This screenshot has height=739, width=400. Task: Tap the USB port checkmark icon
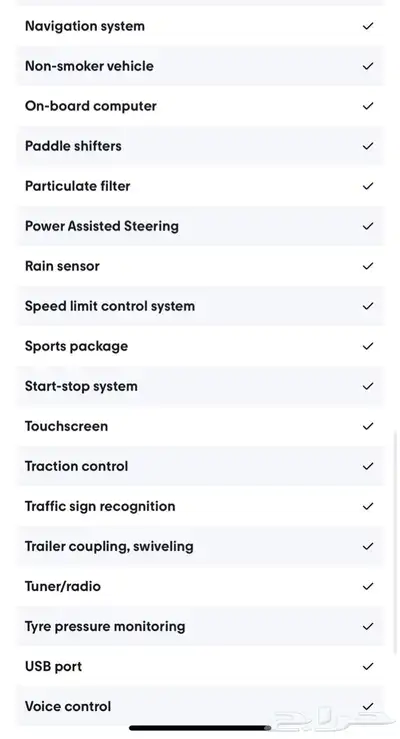[368, 666]
